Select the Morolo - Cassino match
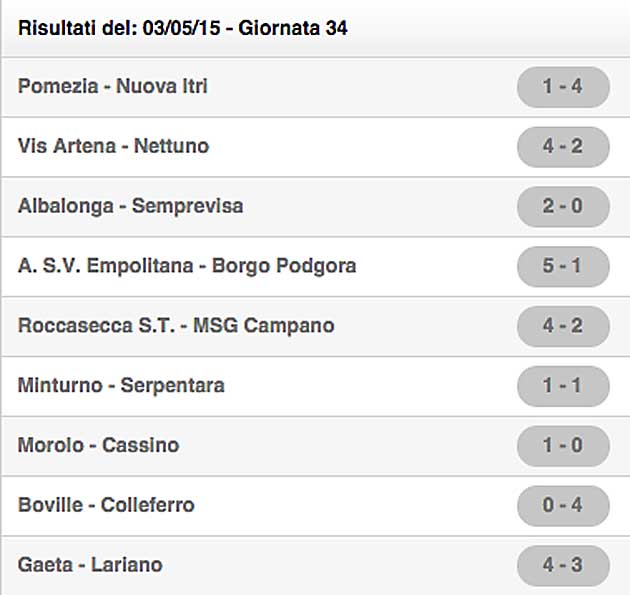 98,445
